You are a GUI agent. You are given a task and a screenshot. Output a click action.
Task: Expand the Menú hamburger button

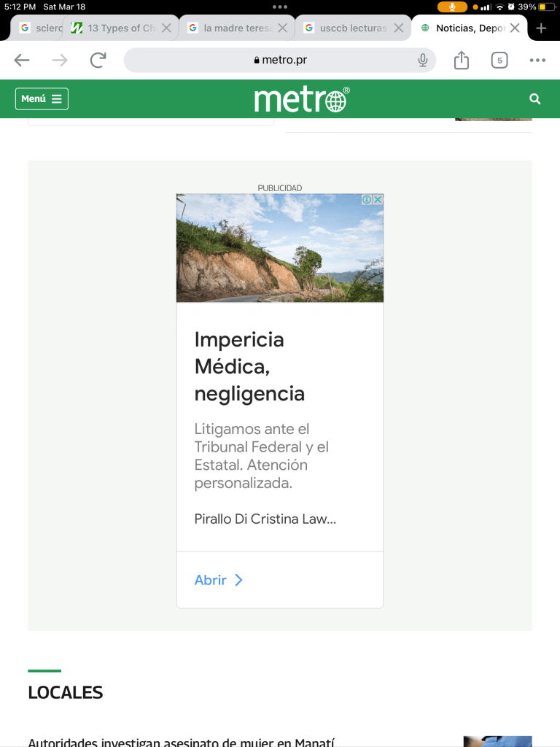click(42, 99)
